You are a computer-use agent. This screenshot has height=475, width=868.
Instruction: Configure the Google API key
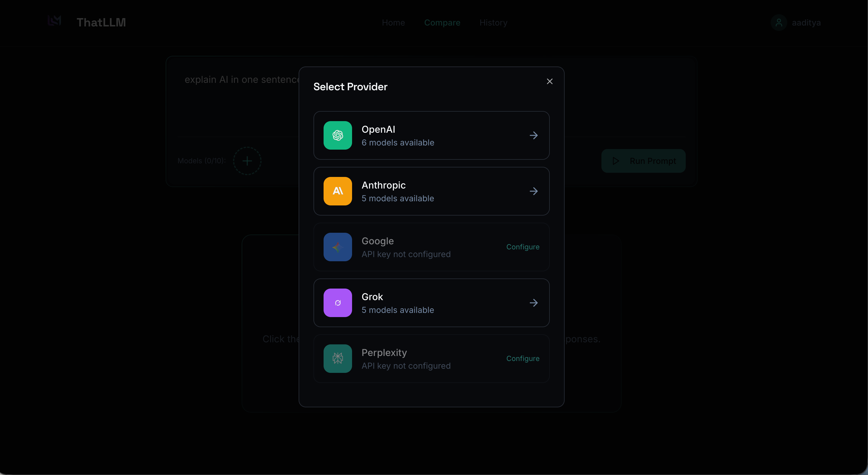pyautogui.click(x=523, y=247)
